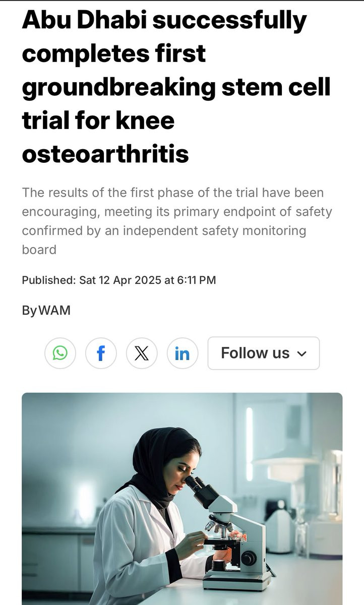Share article on X
The image size is (364, 605).
coord(142,353)
